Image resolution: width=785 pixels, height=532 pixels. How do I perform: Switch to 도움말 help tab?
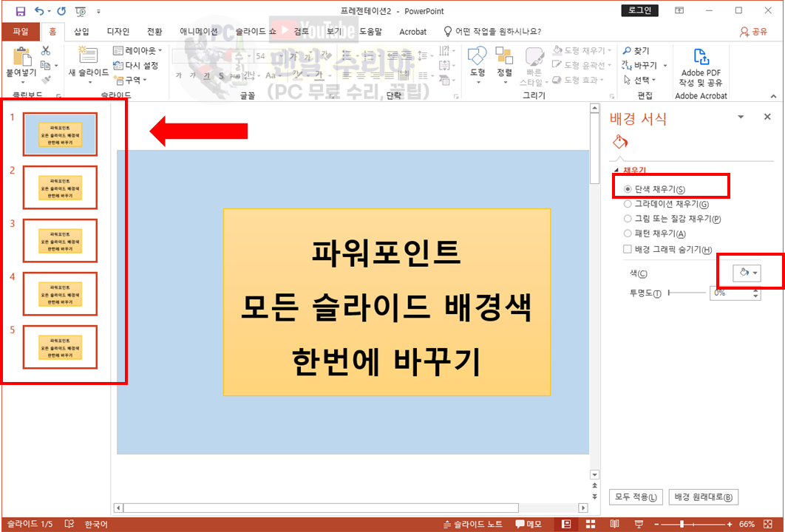pyautogui.click(x=370, y=32)
